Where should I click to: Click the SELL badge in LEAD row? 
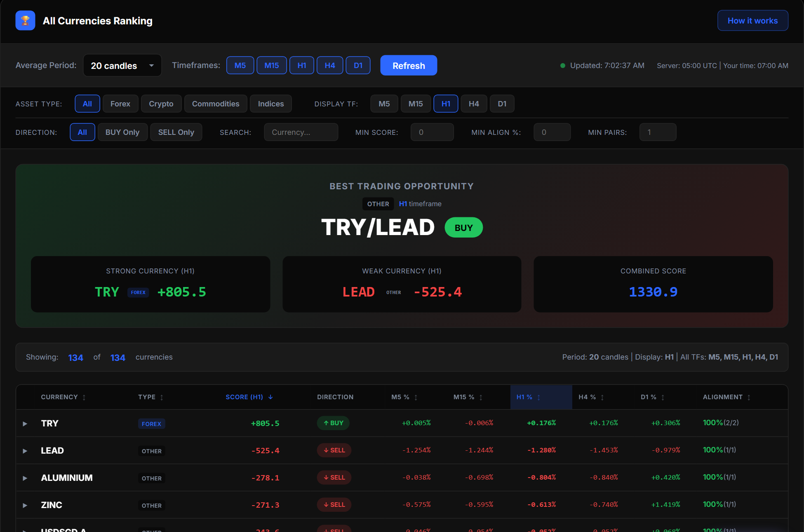click(334, 450)
